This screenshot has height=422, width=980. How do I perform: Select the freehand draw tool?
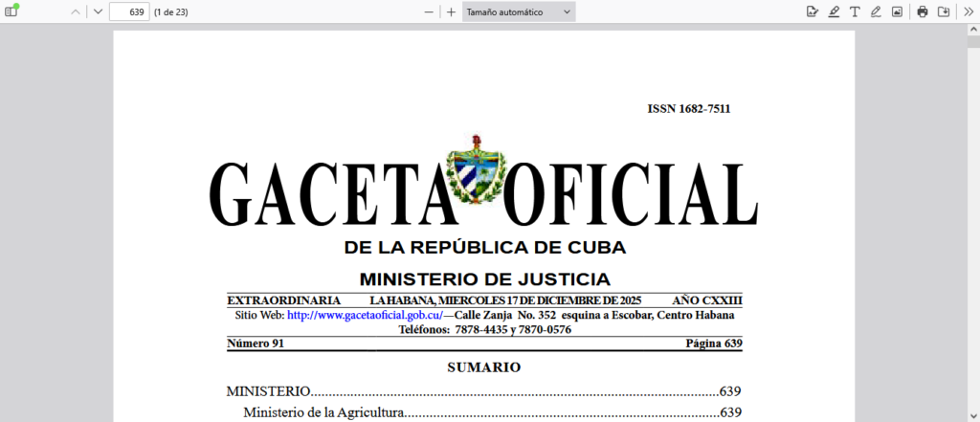pos(876,11)
